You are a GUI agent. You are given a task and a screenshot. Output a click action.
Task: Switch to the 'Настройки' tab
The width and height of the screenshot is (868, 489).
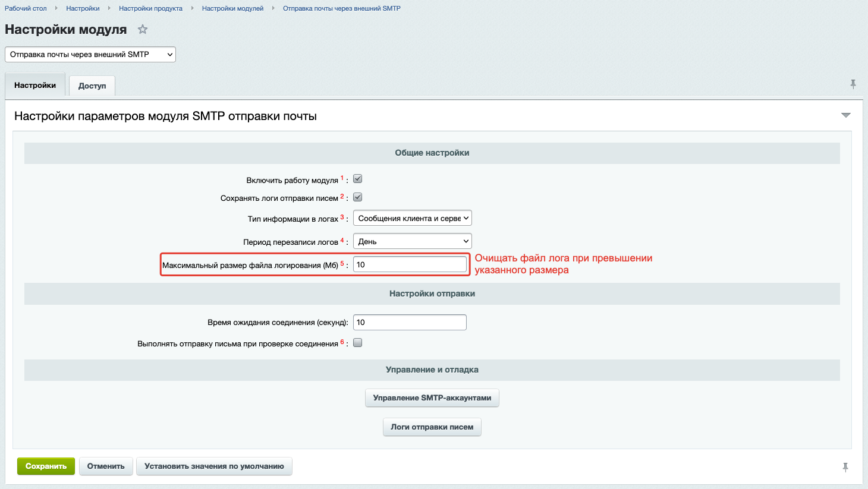tap(35, 85)
